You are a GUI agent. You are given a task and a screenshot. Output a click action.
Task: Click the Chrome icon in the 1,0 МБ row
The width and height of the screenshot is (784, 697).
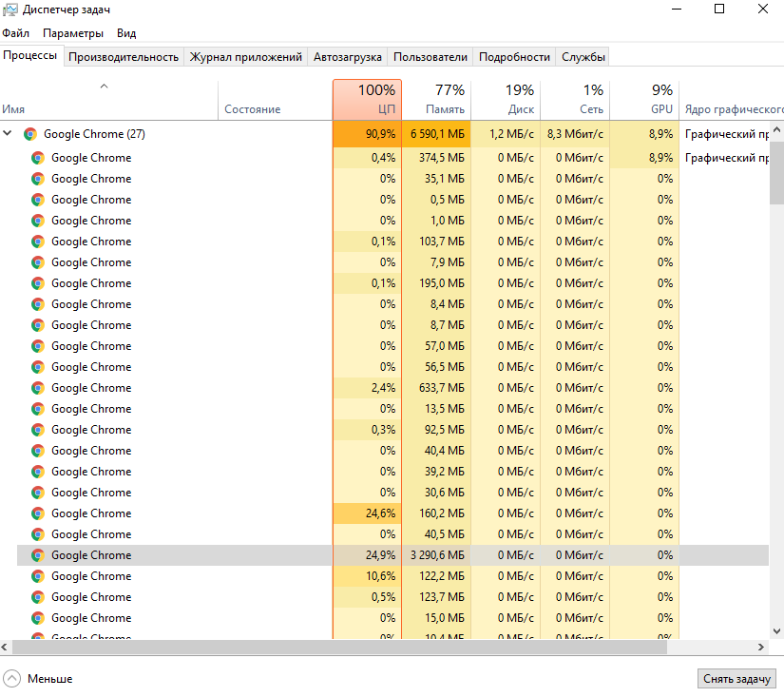pyautogui.click(x=37, y=221)
